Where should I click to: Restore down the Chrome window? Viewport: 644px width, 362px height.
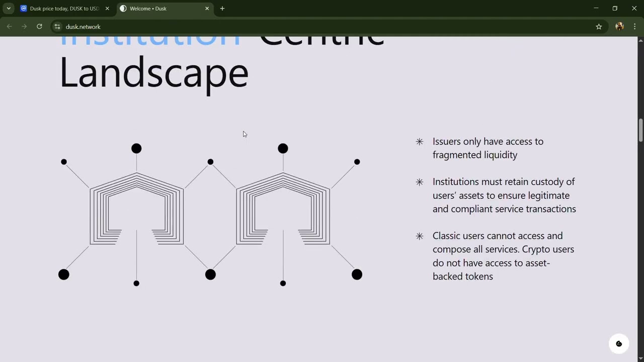pos(615,8)
